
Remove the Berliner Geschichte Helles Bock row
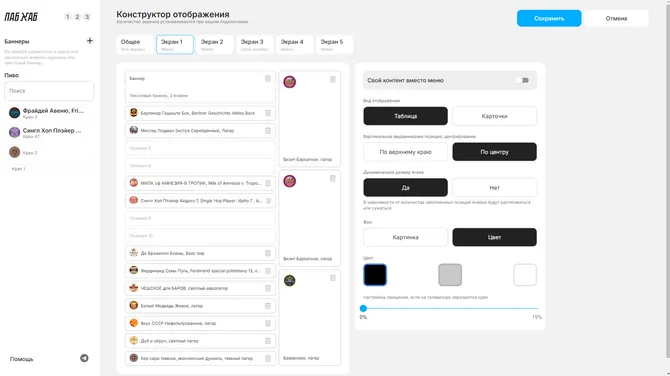click(268, 113)
